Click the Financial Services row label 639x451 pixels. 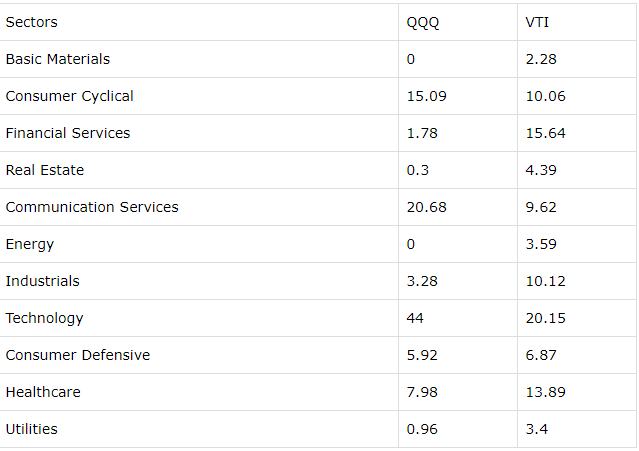pos(68,133)
